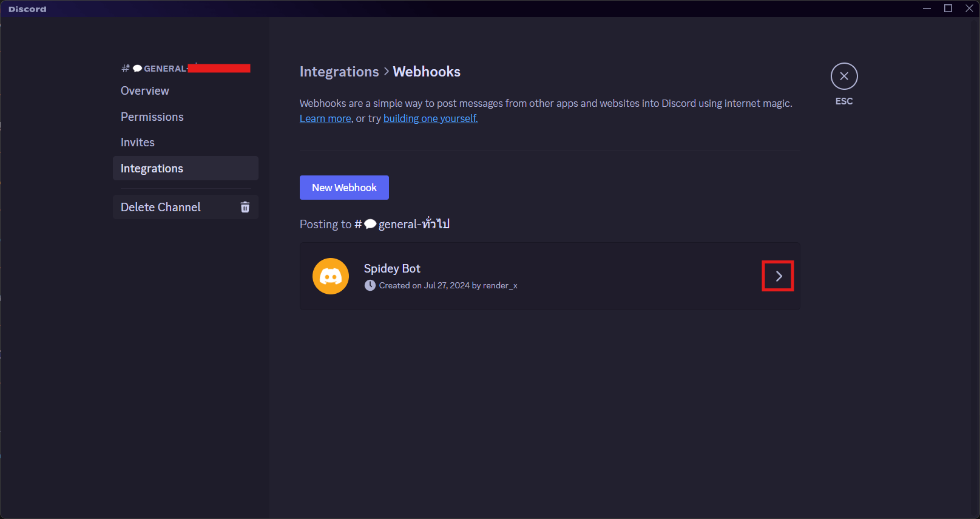The image size is (980, 519).
Task: Open the Invites settings tab
Action: click(186, 142)
